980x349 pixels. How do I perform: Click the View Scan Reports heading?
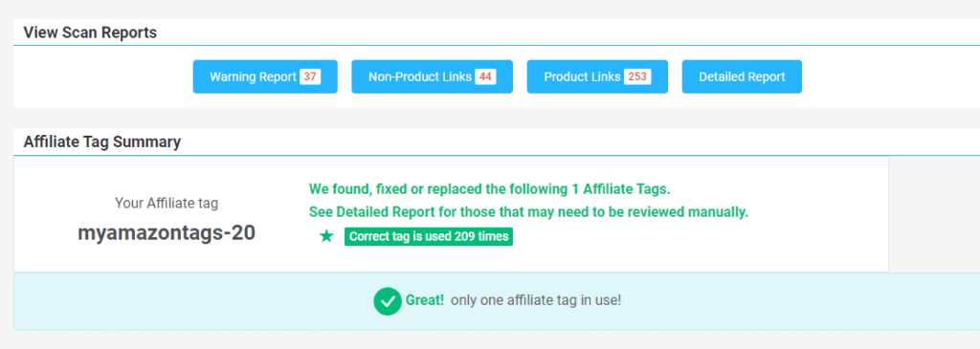point(90,33)
